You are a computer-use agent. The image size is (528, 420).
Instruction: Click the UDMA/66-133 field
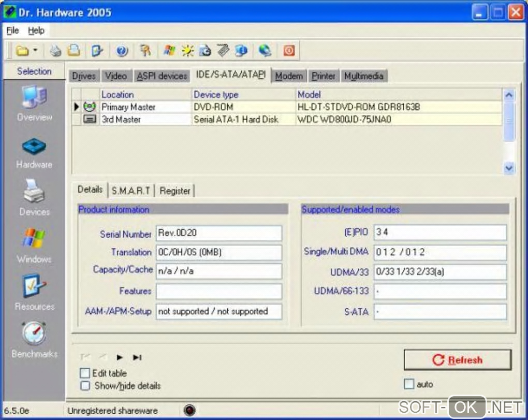[x=440, y=292]
